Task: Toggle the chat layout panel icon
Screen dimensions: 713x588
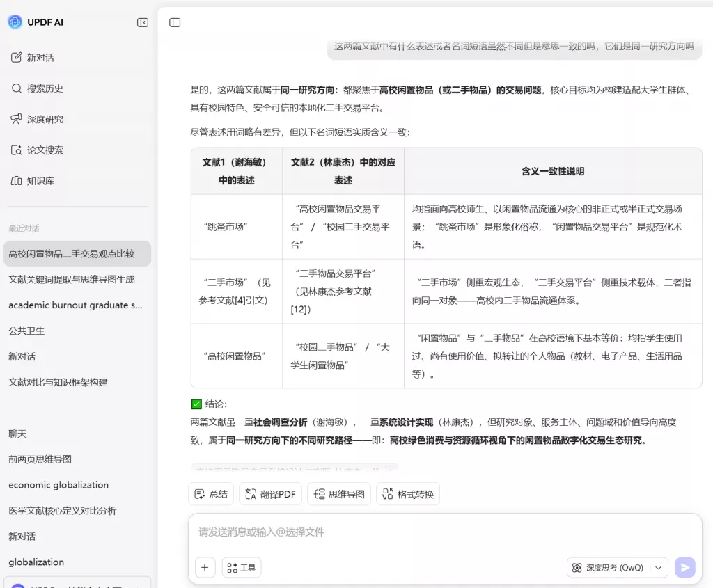Action: click(174, 22)
